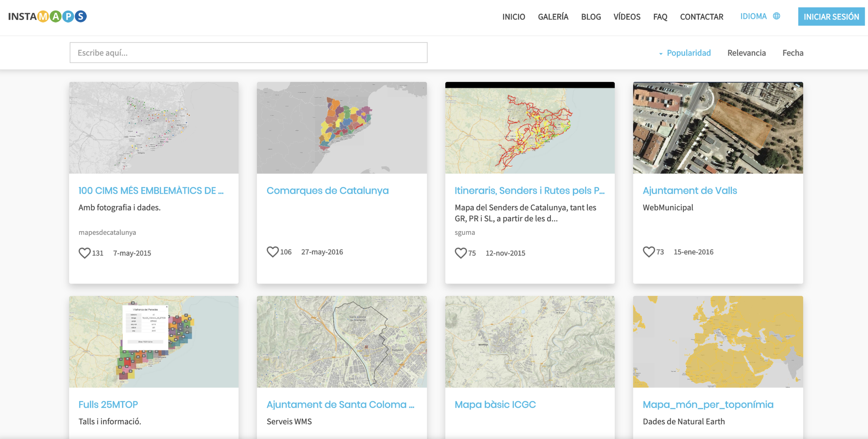The width and height of the screenshot is (868, 439).
Task: Like the 100 CIMS map heart icon
Action: click(x=84, y=253)
